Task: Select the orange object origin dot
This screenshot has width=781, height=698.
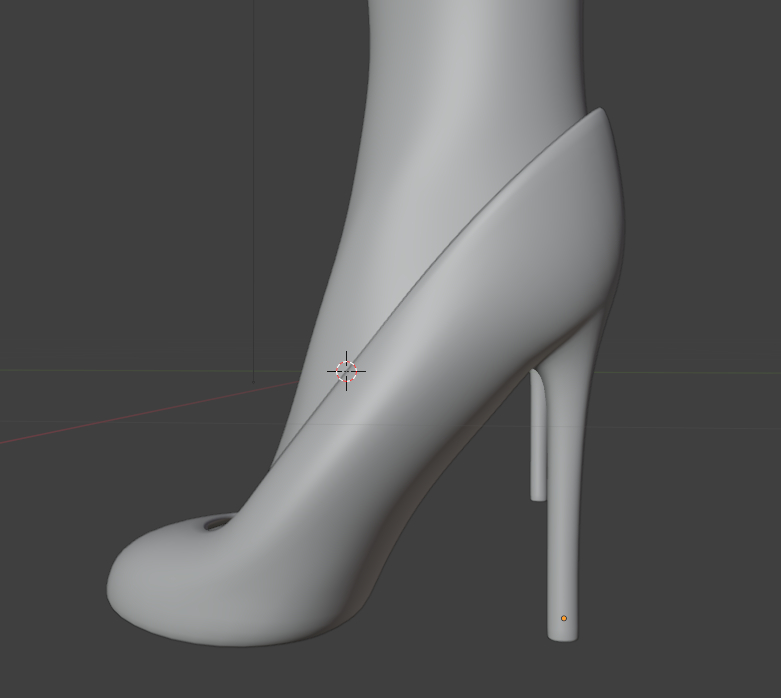Action: pyautogui.click(x=564, y=618)
